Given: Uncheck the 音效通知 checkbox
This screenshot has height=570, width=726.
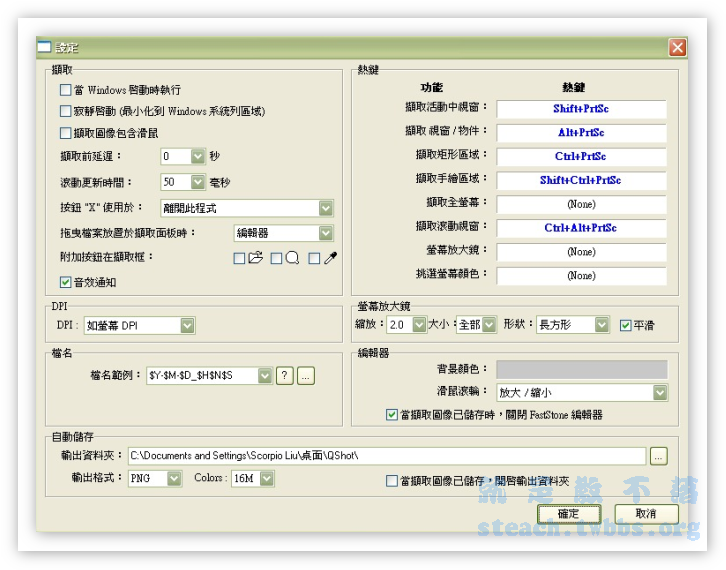Looking at the screenshot, I should click(66, 282).
